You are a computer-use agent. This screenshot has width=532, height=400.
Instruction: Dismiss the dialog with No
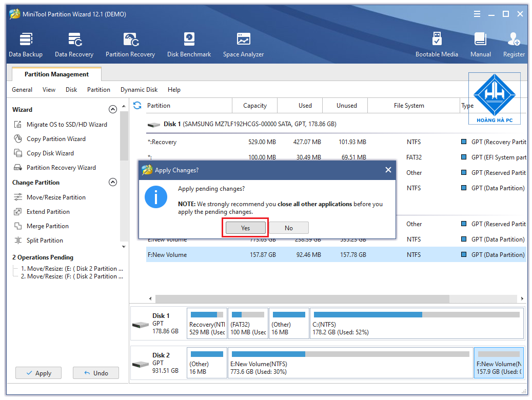289,228
